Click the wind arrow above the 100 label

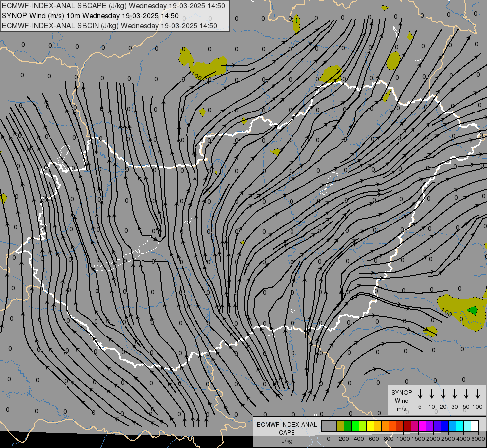(x=478, y=394)
